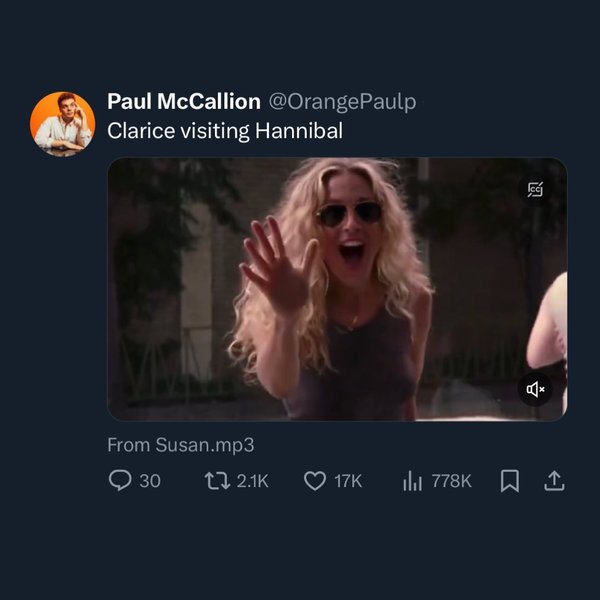The width and height of the screenshot is (600, 600).
Task: Click the 30 replies count
Action: coord(149,481)
